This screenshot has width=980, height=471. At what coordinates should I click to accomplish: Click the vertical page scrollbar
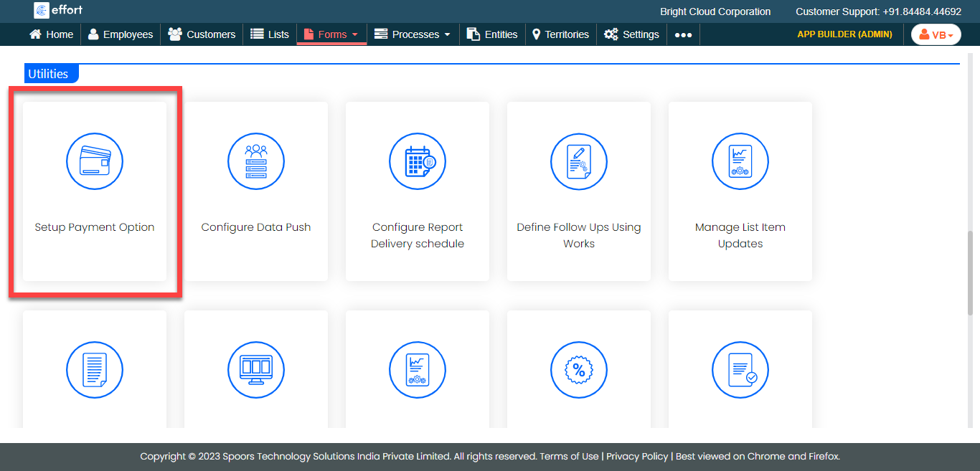pos(971,272)
